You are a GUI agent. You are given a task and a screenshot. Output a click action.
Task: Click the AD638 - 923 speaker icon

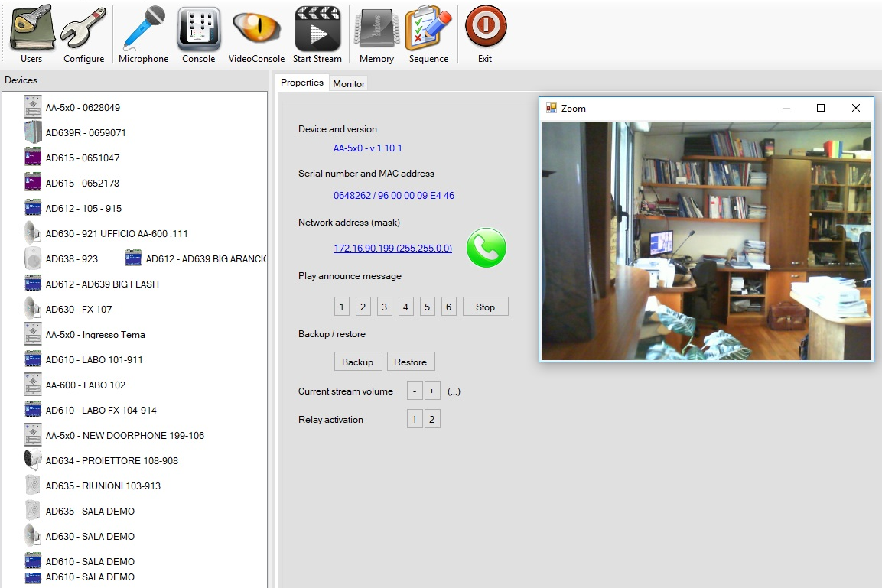click(x=33, y=258)
